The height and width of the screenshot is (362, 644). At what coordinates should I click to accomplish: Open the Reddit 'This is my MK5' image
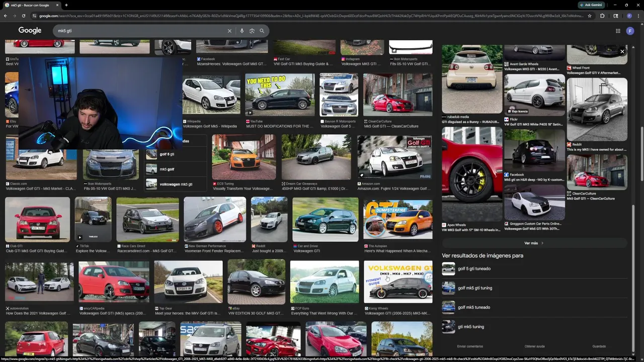click(597, 109)
